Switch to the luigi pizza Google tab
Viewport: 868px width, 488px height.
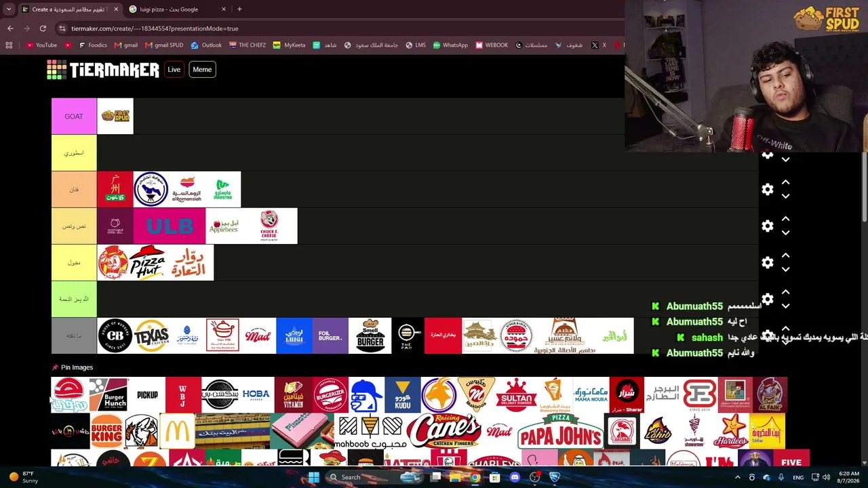(178, 9)
